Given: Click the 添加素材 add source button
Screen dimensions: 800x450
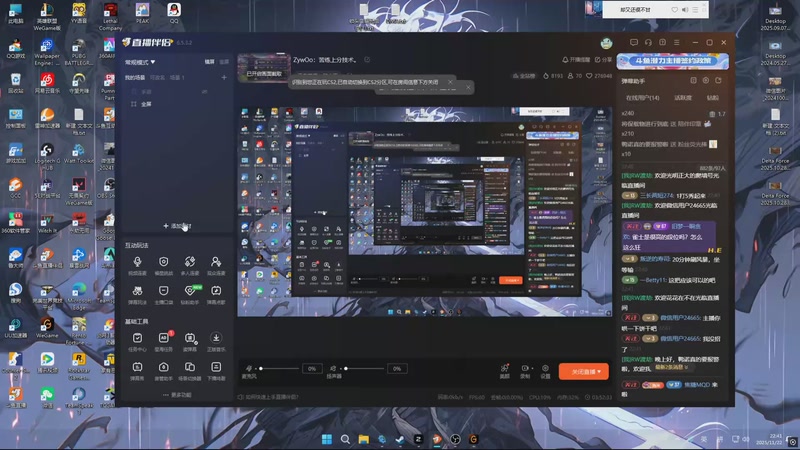Looking at the screenshot, I should click(x=177, y=226).
